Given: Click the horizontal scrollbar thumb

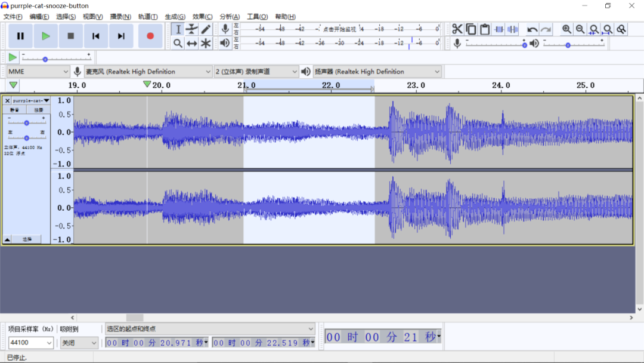Looking at the screenshot, I should 135,318.
